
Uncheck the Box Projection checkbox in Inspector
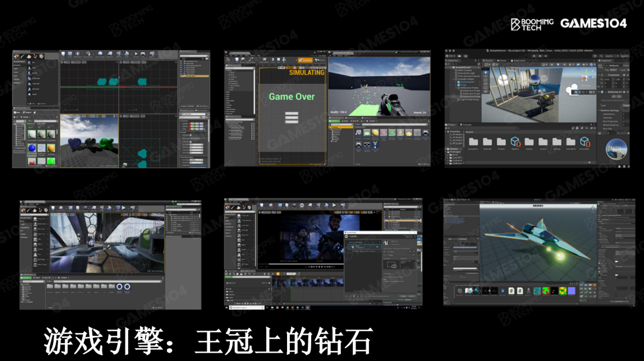624,121
